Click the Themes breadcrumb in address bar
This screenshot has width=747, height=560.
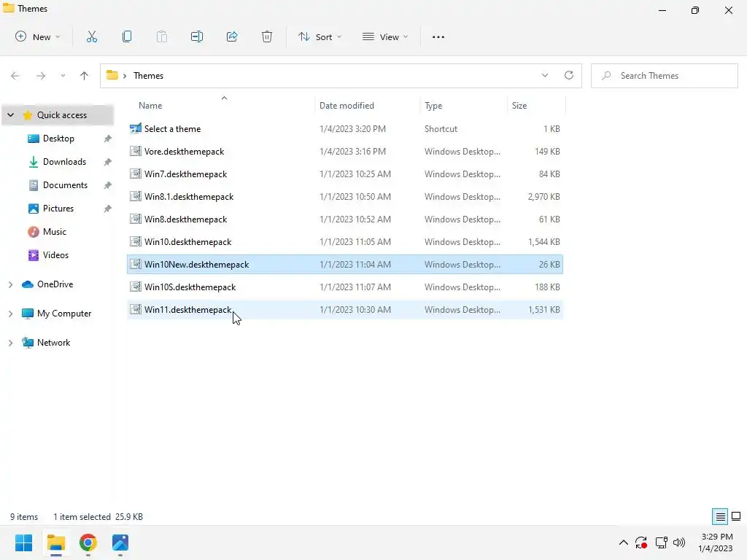(x=148, y=76)
